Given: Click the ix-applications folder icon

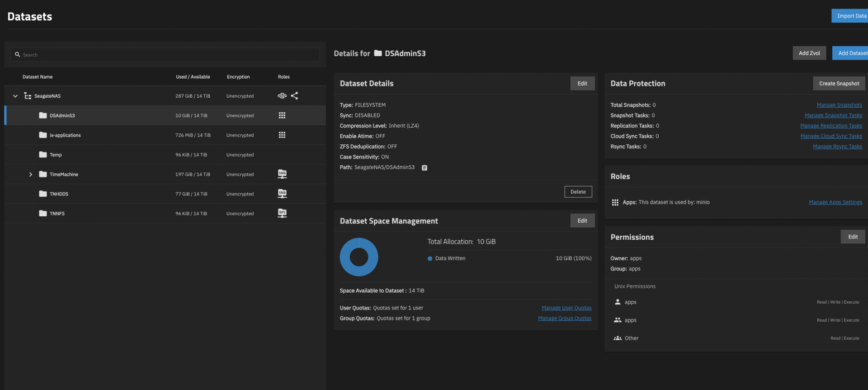Looking at the screenshot, I should (43, 135).
